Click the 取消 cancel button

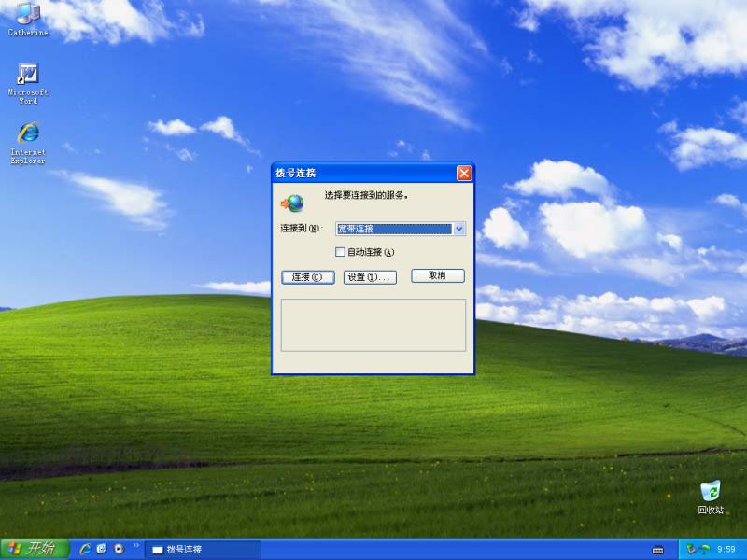[x=438, y=275]
